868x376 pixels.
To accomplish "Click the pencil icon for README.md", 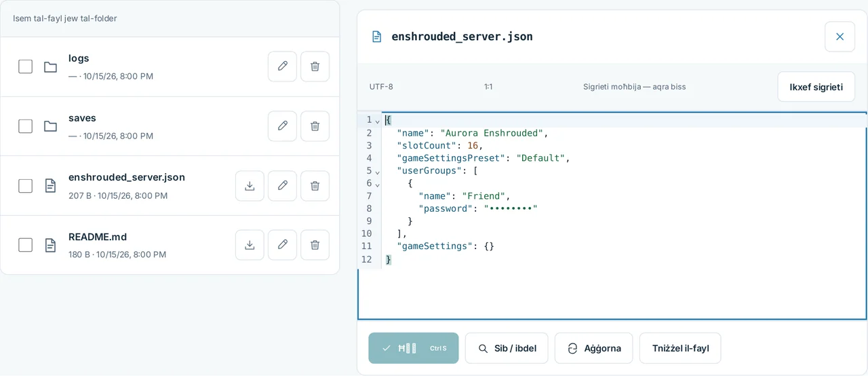I will click(x=282, y=245).
